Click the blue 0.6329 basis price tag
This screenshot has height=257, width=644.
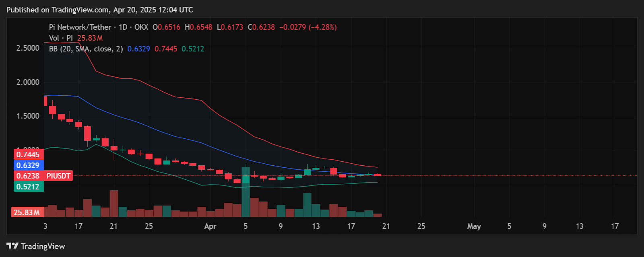point(29,165)
